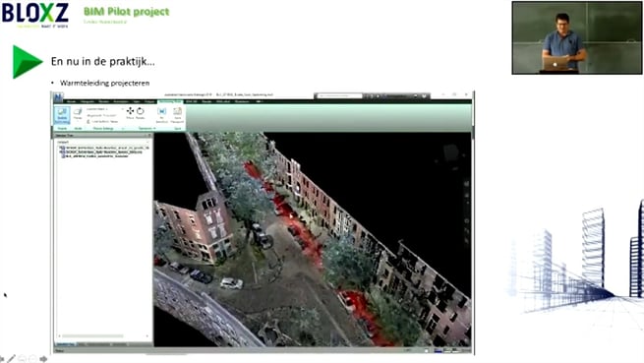Screen dimensions: 644x363
Task: Open the Animation ribbon tab
Action: click(x=121, y=101)
